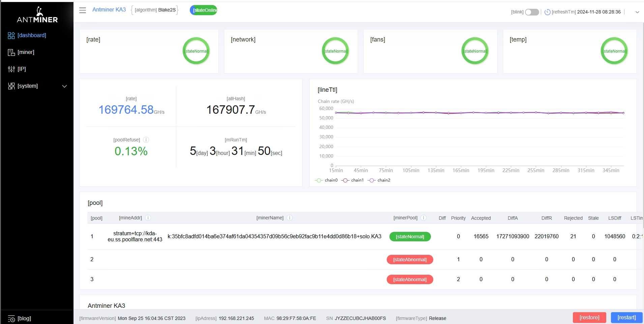Click the fans stateNormal ring indicator
Viewport: 644px width, 324px height.
click(x=475, y=51)
